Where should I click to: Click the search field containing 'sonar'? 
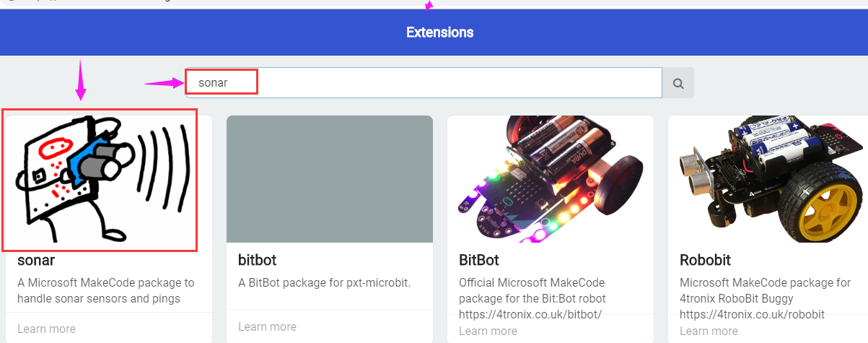coord(423,83)
